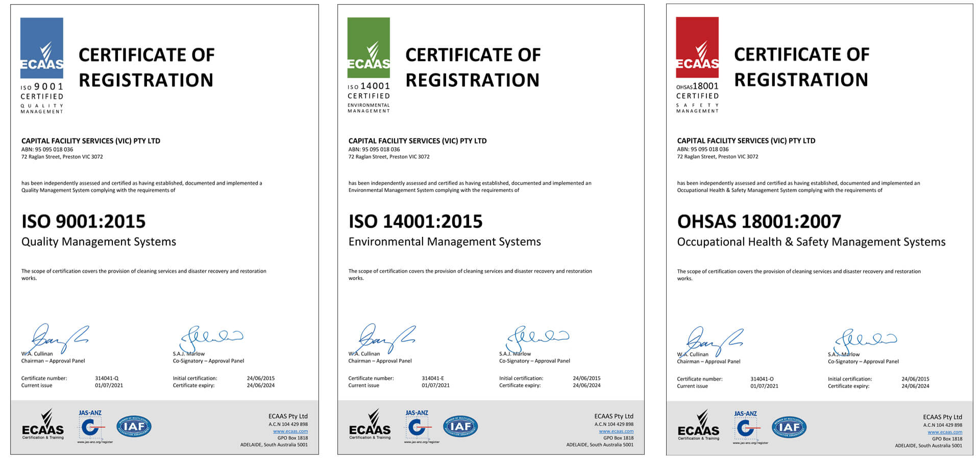Click the ABN number on ISO 9001 certificate
Screen dimensions: 980x460
tap(47, 150)
